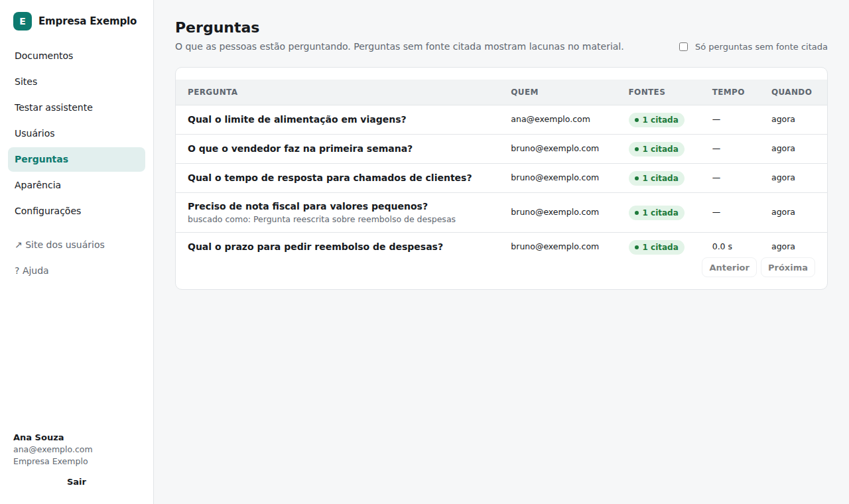Click the Empresa Exemplo title at top
Screen dimensions: 849x504
coord(88,21)
